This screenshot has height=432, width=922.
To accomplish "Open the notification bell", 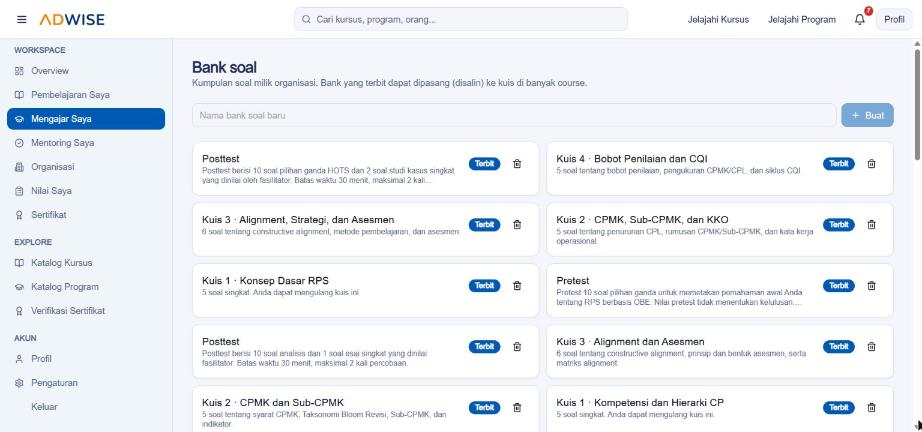I will click(860, 19).
